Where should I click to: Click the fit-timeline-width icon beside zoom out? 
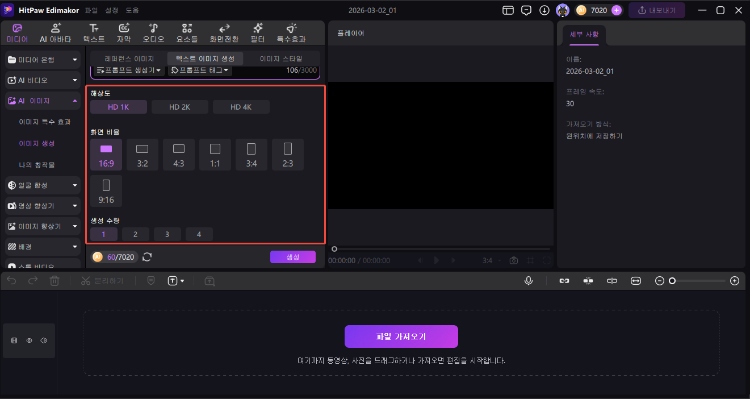coord(636,281)
